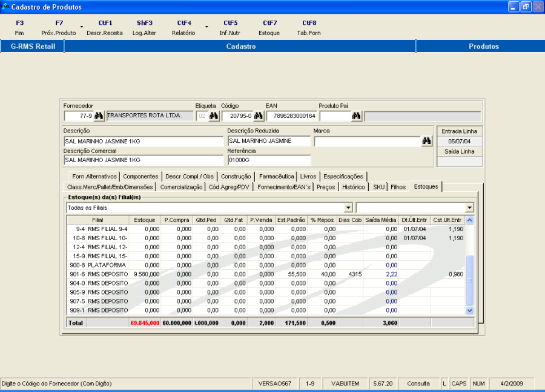Select the Forn.Alternativos tab
Image resolution: width=545 pixels, height=392 pixels.
tap(94, 176)
